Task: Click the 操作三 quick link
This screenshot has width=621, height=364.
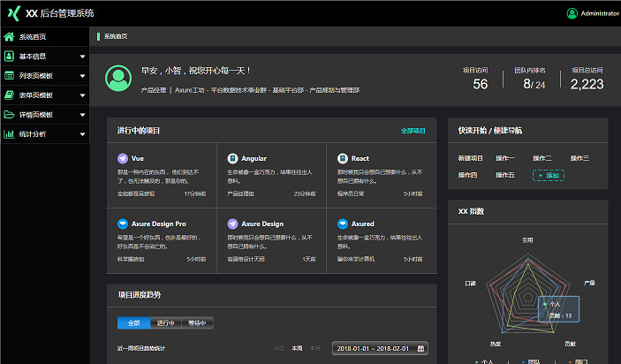Action: coord(579,158)
